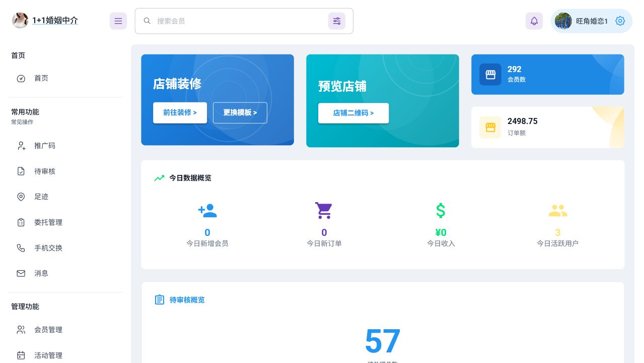Click the group icon above 今日活跃用户
Screen dimensions: 644x363
click(x=558, y=211)
